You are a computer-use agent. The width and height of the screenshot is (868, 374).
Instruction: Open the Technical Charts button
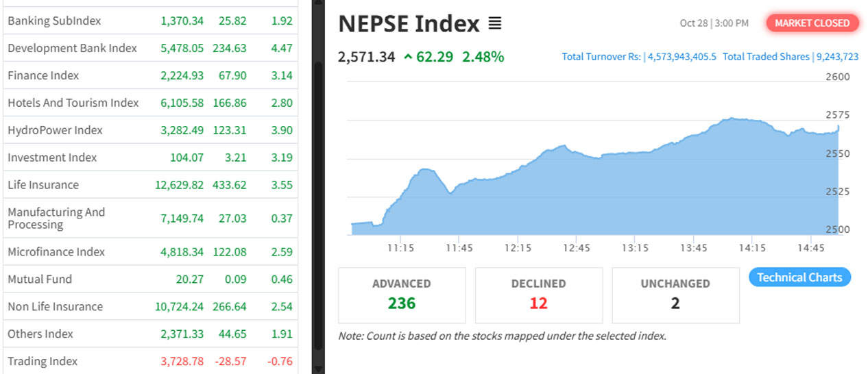799,277
